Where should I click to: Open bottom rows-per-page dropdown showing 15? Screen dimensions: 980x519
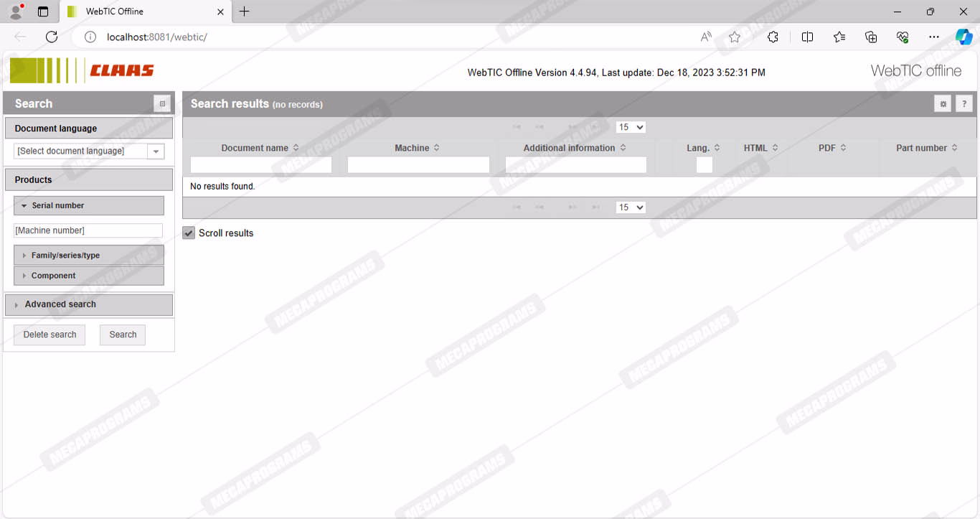[x=631, y=207]
